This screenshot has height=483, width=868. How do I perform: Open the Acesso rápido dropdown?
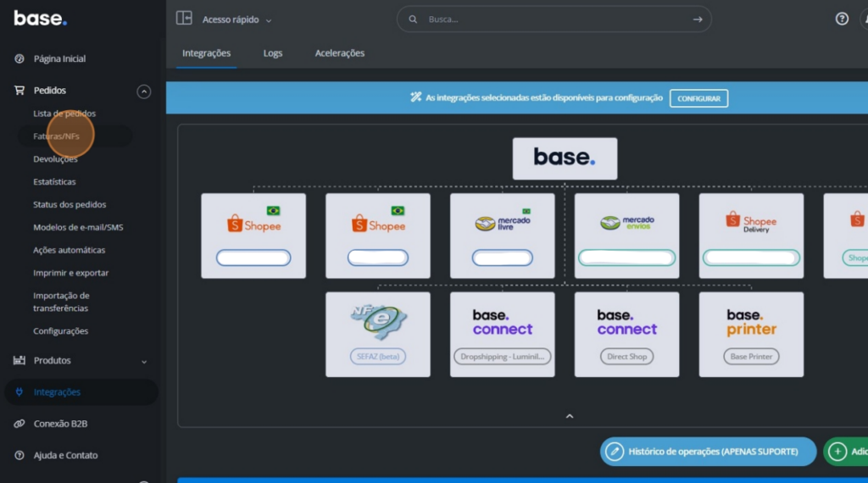pos(237,19)
